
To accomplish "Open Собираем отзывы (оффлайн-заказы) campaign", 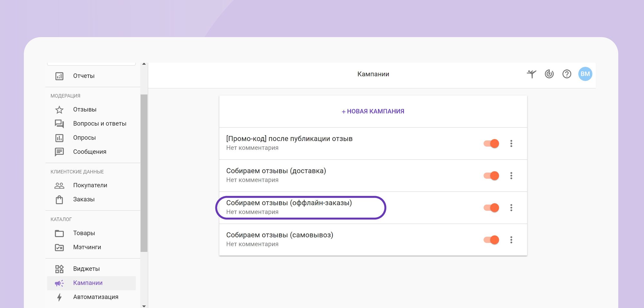I will 289,203.
